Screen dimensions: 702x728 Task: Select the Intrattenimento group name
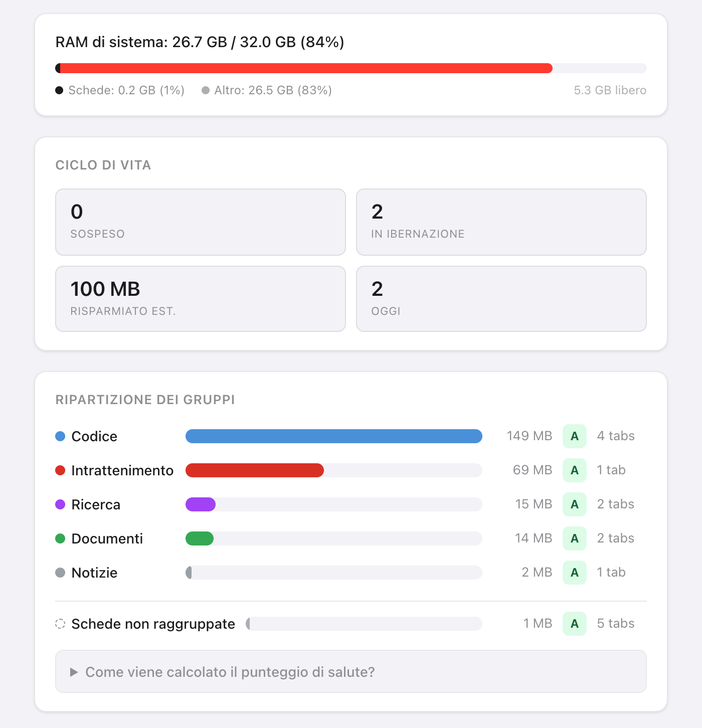click(122, 470)
